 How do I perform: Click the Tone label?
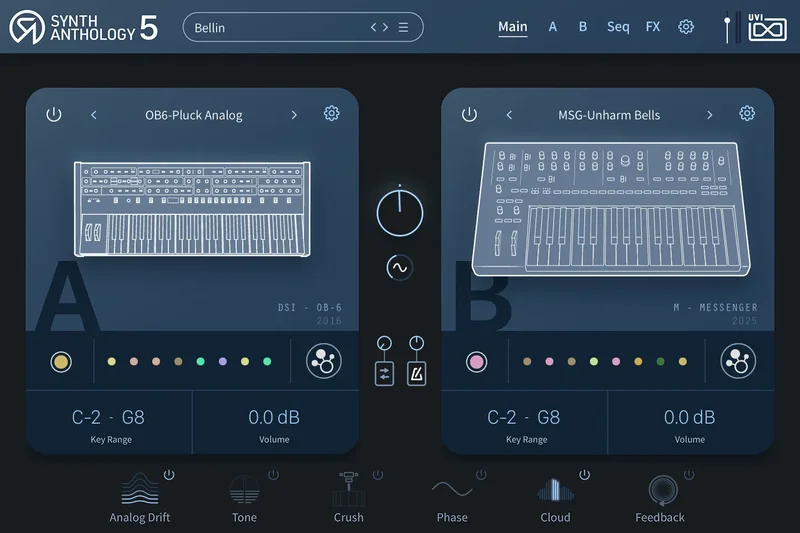click(x=244, y=517)
